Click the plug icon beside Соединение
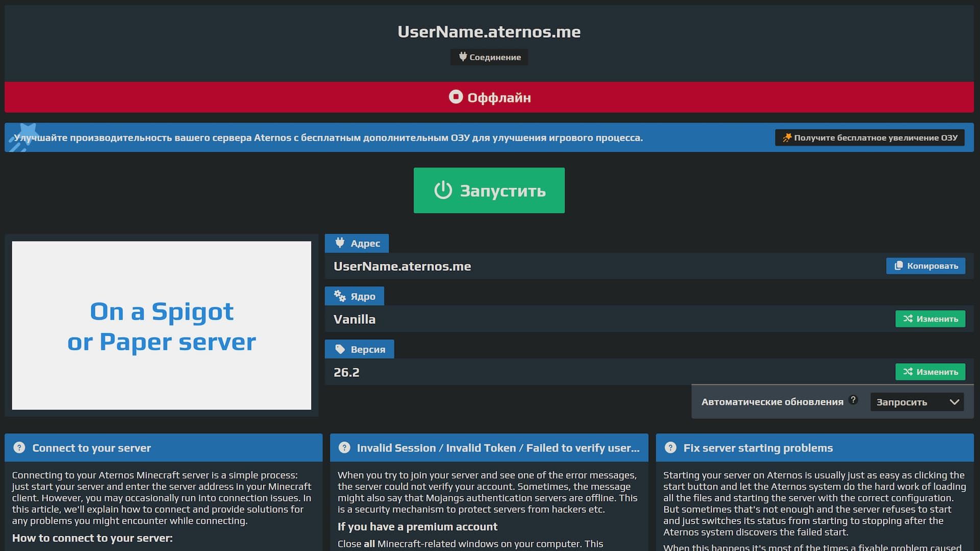This screenshot has height=551, width=980. coord(462,57)
